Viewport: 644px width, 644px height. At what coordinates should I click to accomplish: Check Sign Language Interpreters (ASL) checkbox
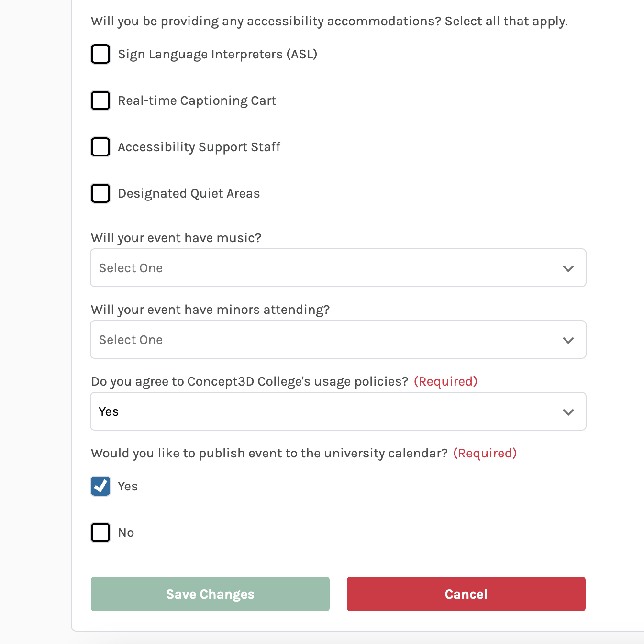[100, 54]
